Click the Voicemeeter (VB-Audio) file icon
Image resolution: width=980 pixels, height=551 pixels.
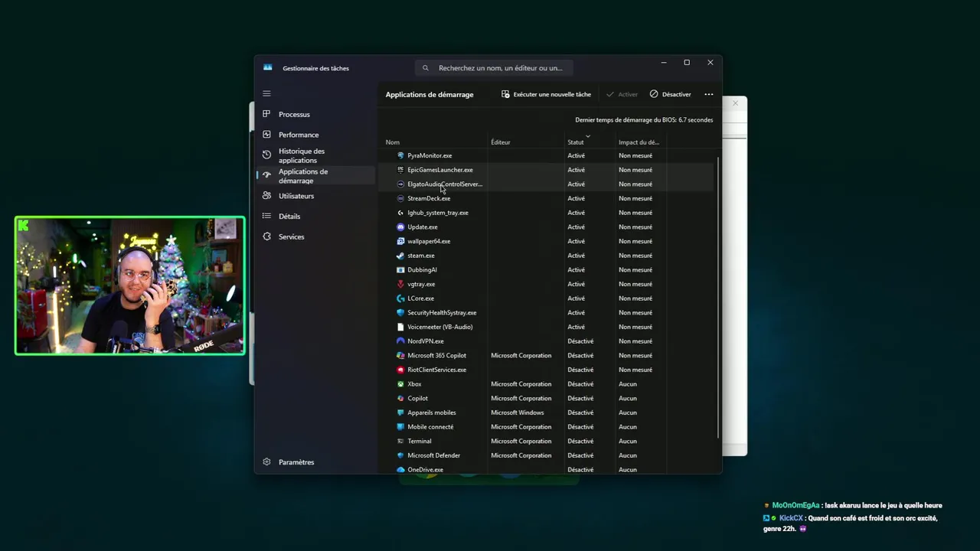coord(400,327)
